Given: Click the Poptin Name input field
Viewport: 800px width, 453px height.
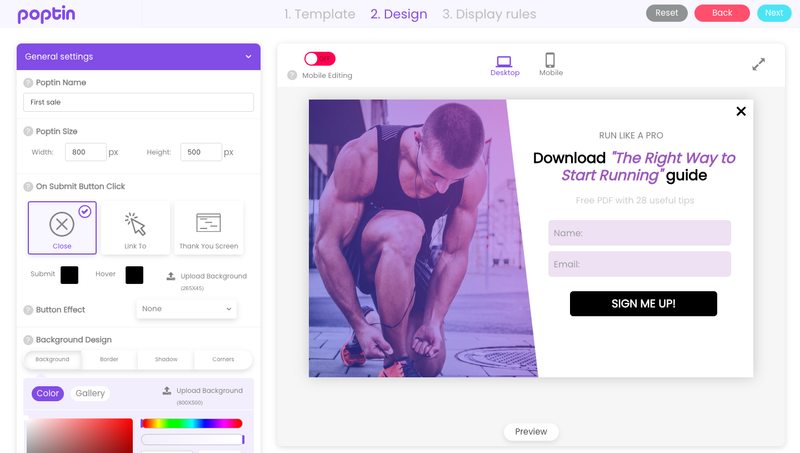Looking at the screenshot, I should coord(138,103).
